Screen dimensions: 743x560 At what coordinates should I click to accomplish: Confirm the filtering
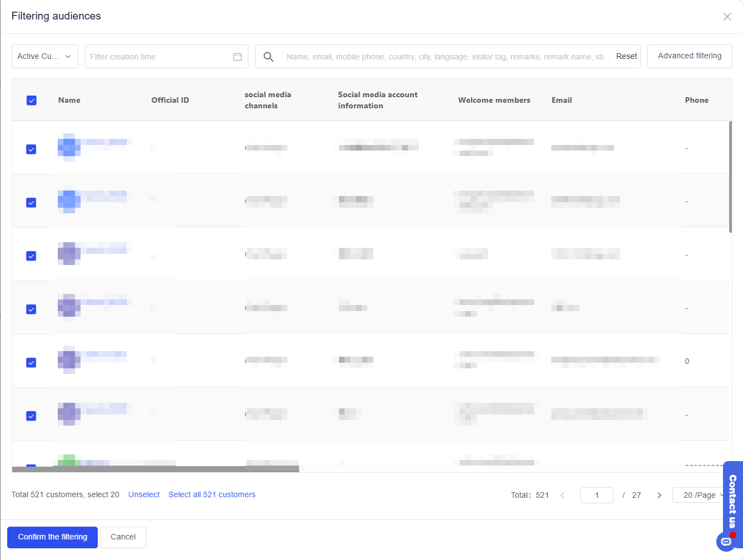tap(52, 537)
